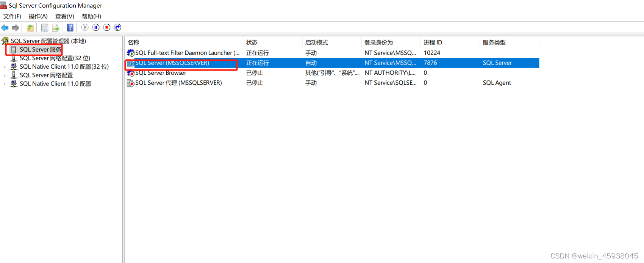Click 正在运行 status in Full-text Filter row
This screenshot has height=263, width=644.
click(x=258, y=53)
